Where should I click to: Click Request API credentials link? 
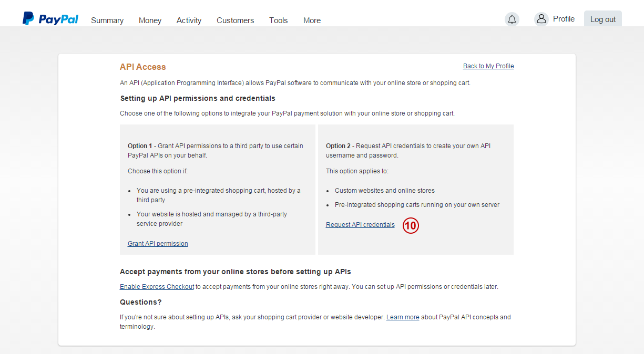click(360, 225)
